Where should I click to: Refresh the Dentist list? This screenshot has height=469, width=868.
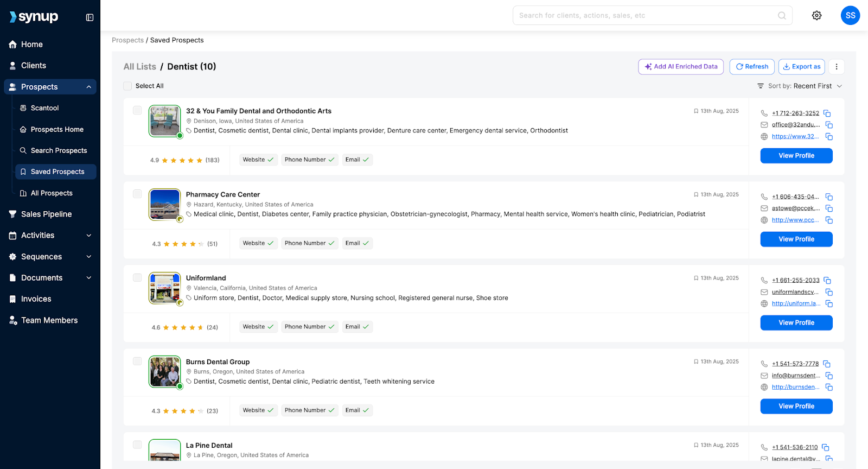[x=751, y=67]
